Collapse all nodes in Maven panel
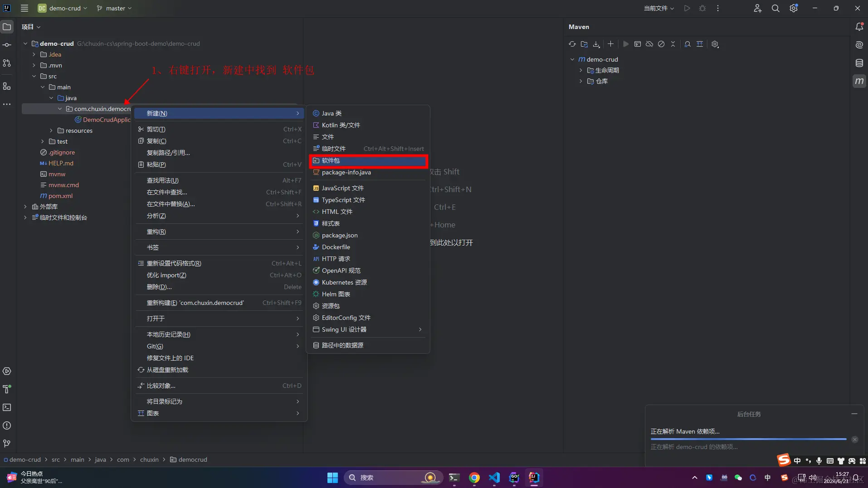The width and height of the screenshot is (868, 488). pos(673,44)
